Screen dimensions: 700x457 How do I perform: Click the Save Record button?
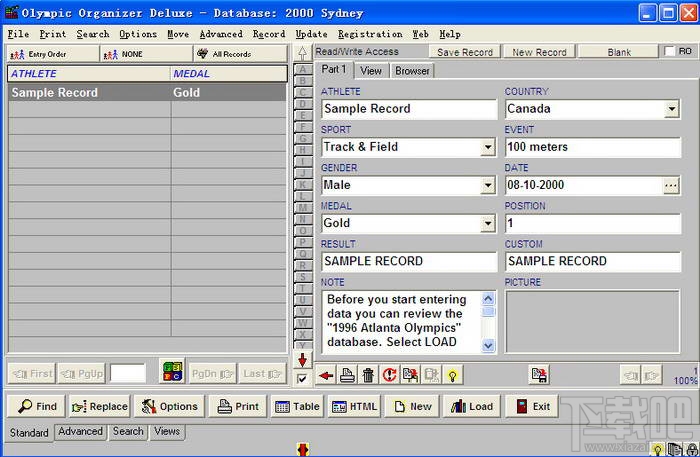(x=465, y=52)
